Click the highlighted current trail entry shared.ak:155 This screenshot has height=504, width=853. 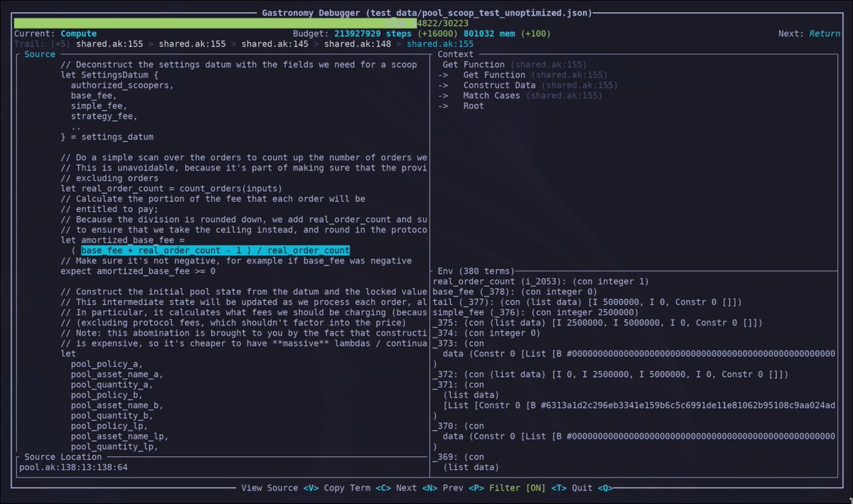coord(440,44)
